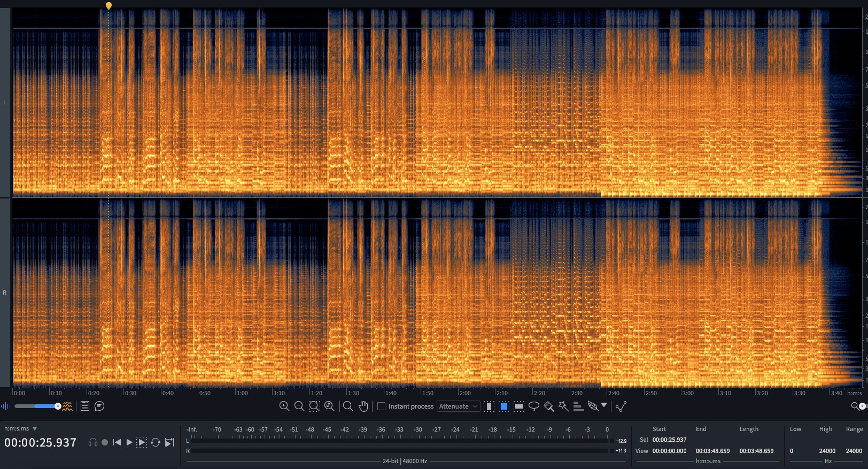Expand the arrow beside the feather Pencil tool
Viewport: 868px width, 469px height.
pos(604,405)
